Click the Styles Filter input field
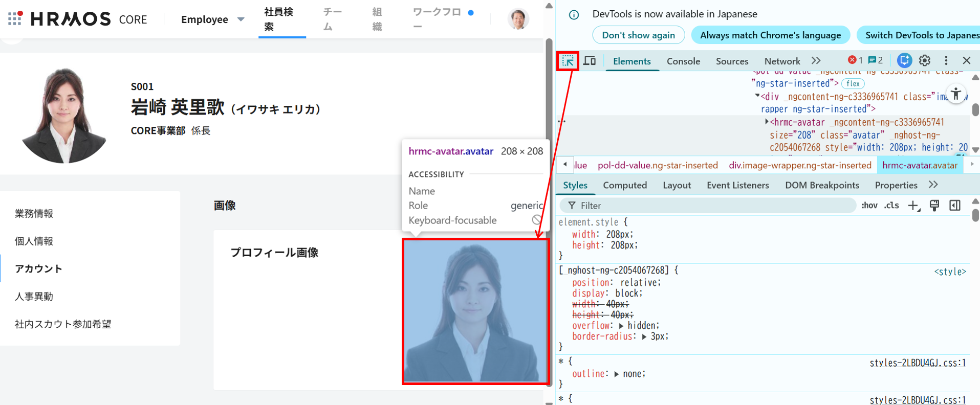 pos(711,206)
